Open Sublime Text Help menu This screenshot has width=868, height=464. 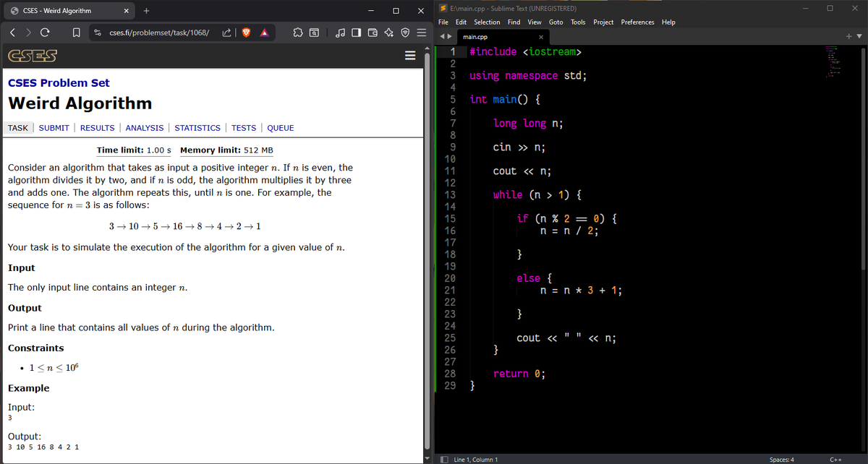[668, 22]
